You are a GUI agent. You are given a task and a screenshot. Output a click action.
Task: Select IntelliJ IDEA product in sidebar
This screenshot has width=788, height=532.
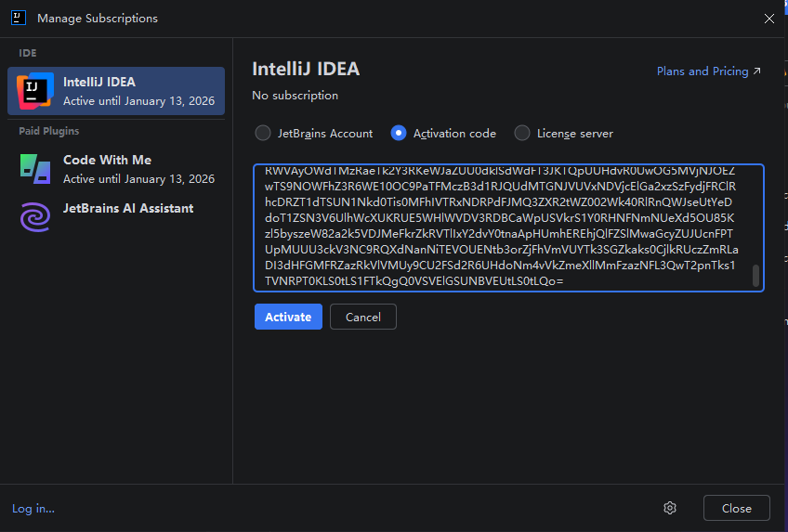116,91
